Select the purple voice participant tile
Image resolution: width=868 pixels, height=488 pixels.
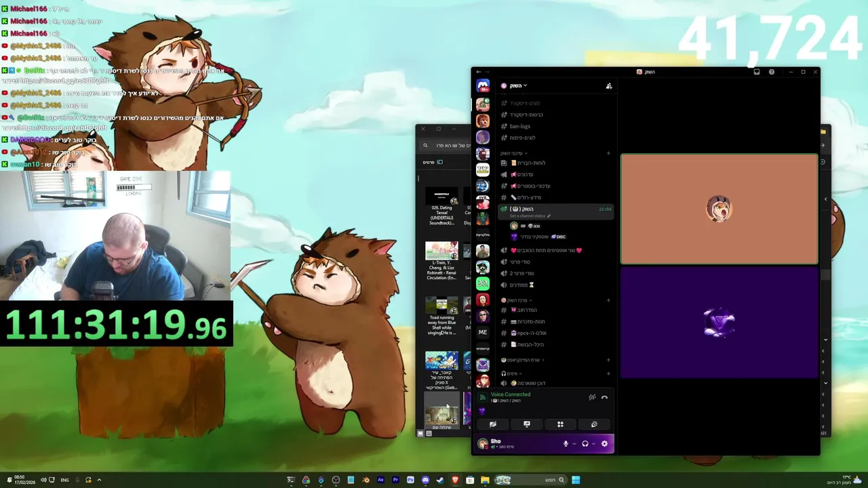pyautogui.click(x=719, y=323)
